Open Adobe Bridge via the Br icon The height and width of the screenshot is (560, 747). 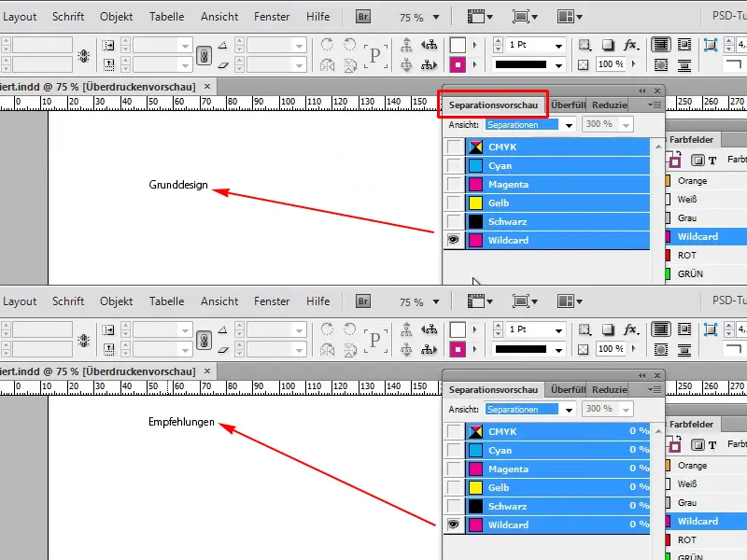pos(362,16)
